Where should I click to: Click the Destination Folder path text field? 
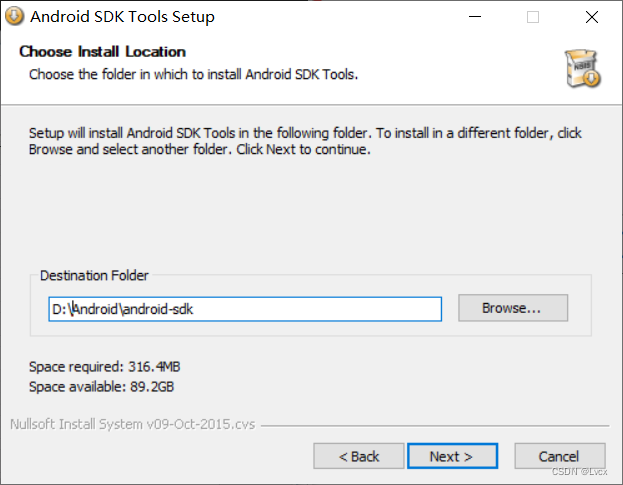(245, 309)
